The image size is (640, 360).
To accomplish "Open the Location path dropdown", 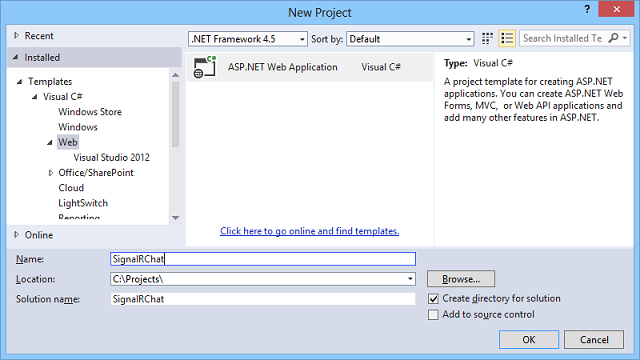I will [x=410, y=279].
